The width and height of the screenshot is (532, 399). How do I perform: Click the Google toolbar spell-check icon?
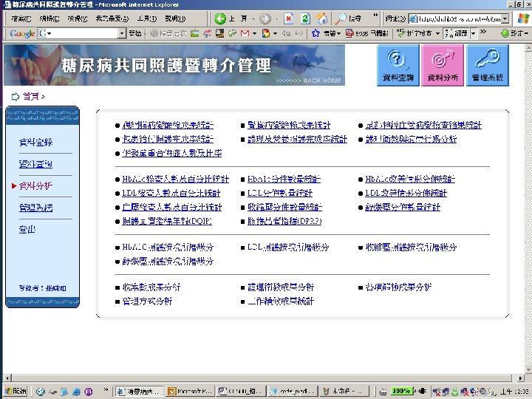pyautogui.click(x=401, y=33)
